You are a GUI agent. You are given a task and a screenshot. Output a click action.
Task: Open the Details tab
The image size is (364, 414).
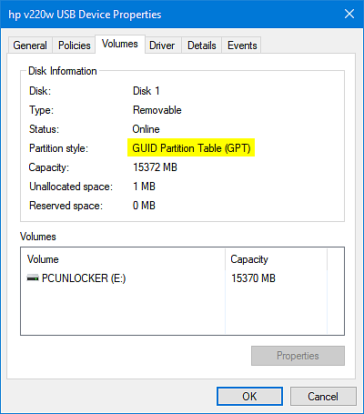(202, 45)
